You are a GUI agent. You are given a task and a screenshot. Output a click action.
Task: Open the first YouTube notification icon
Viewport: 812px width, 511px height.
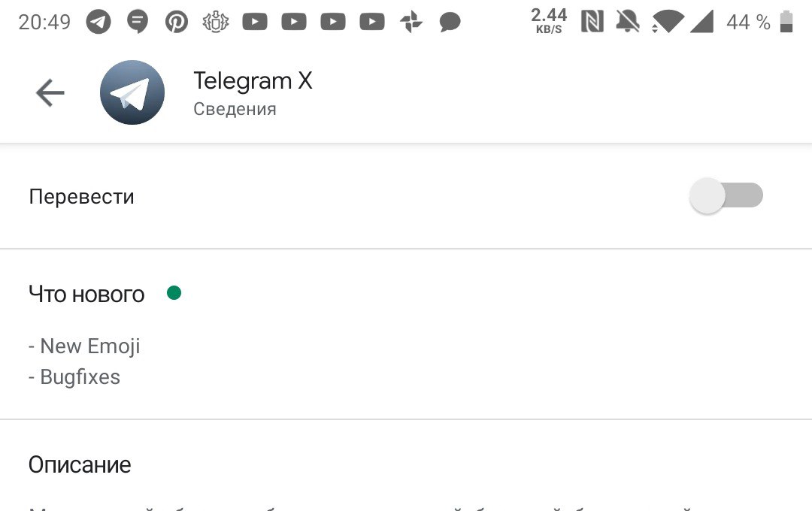[255, 22]
